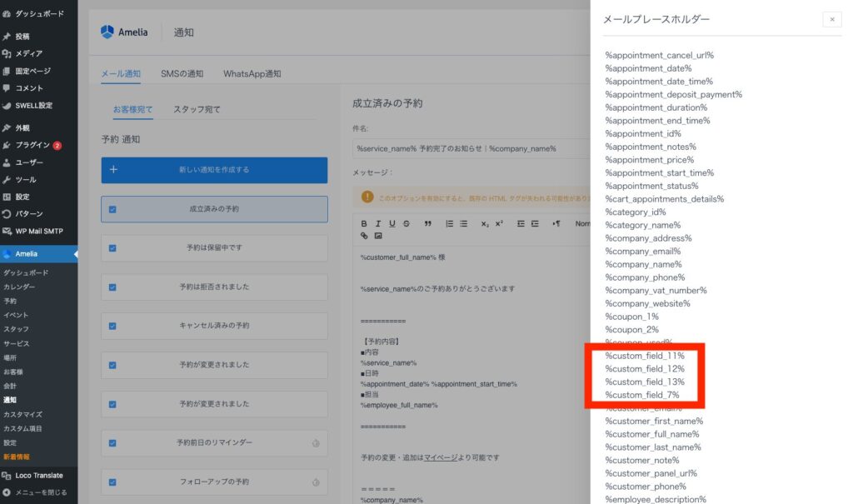This screenshot has height=504, width=853.
Task: Uncheck the 成立済みの予約 notification checkbox
Action: click(112, 209)
